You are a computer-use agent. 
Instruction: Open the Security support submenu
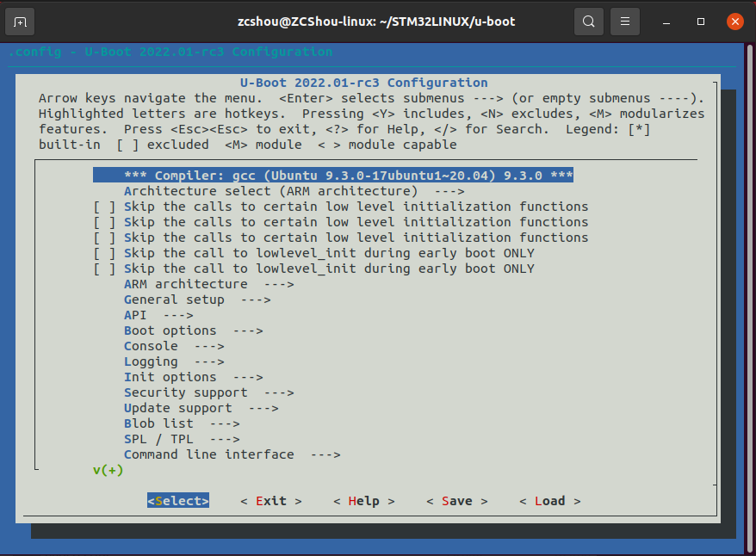pyautogui.click(x=208, y=392)
